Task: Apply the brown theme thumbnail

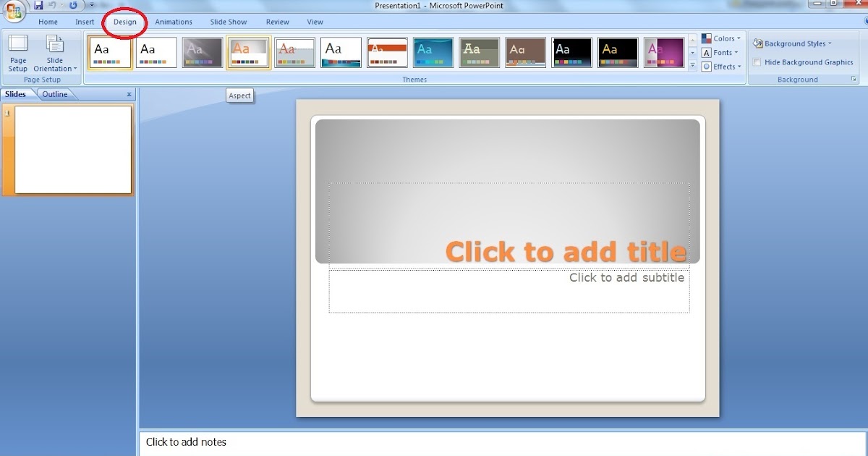Action: click(x=526, y=53)
